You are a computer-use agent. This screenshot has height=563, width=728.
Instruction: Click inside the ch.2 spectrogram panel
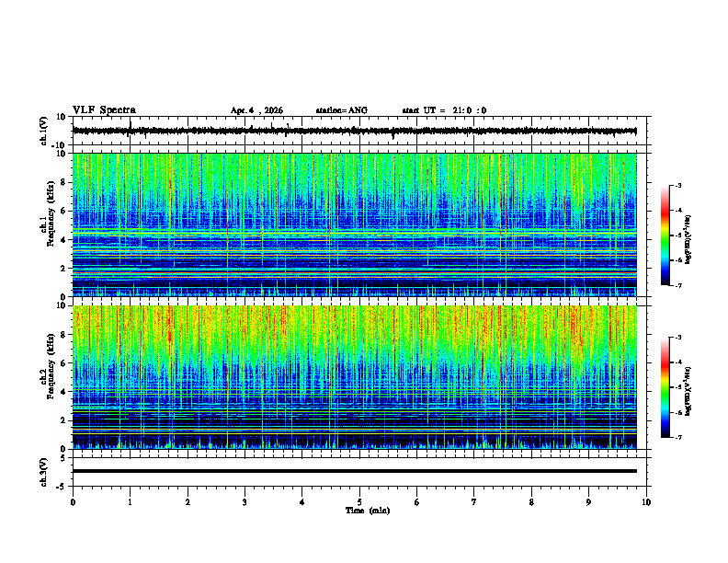coord(355,377)
